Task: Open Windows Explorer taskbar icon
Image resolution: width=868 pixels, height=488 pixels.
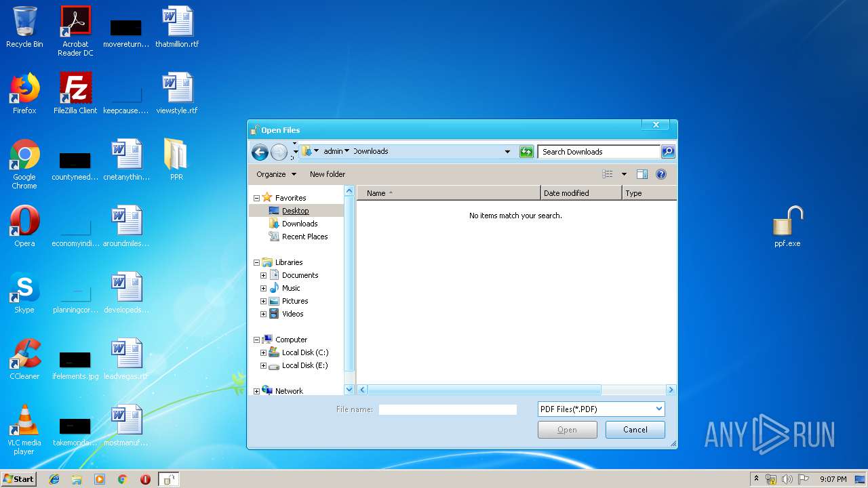Action: (77, 479)
